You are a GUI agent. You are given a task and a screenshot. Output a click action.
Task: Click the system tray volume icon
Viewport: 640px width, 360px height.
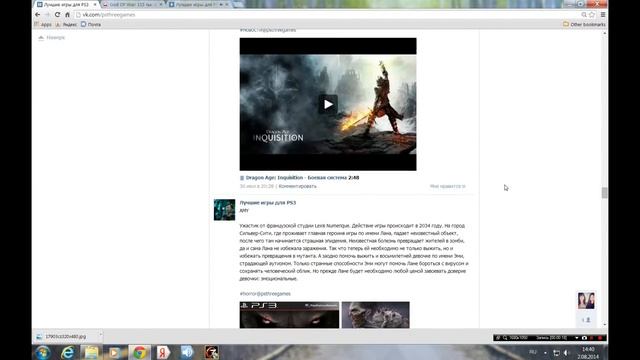tap(567, 353)
